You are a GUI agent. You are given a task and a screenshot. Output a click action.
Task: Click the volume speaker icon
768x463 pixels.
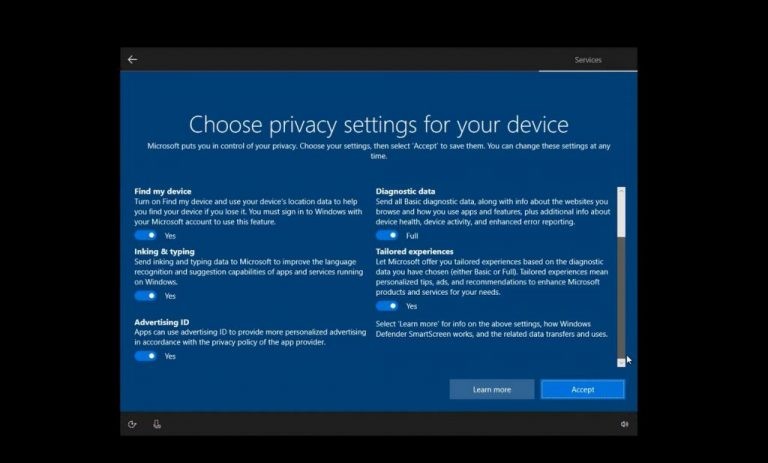pyautogui.click(x=624, y=424)
